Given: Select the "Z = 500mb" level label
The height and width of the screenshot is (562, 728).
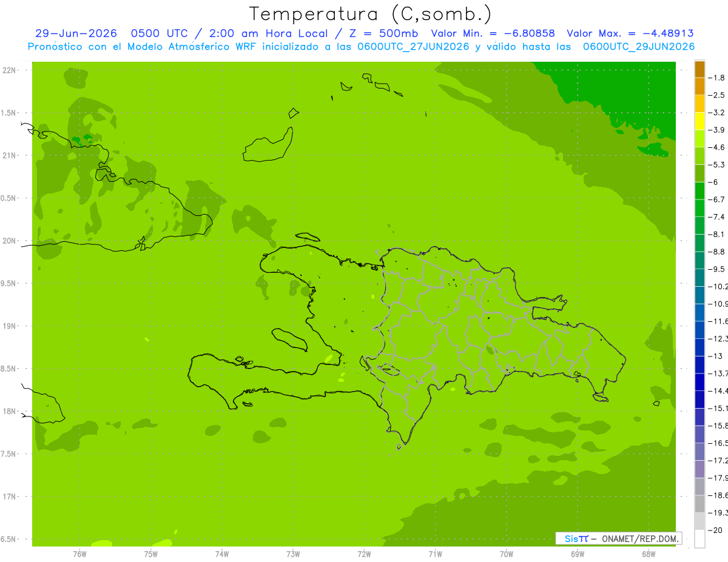Looking at the screenshot, I should pyautogui.click(x=383, y=33).
